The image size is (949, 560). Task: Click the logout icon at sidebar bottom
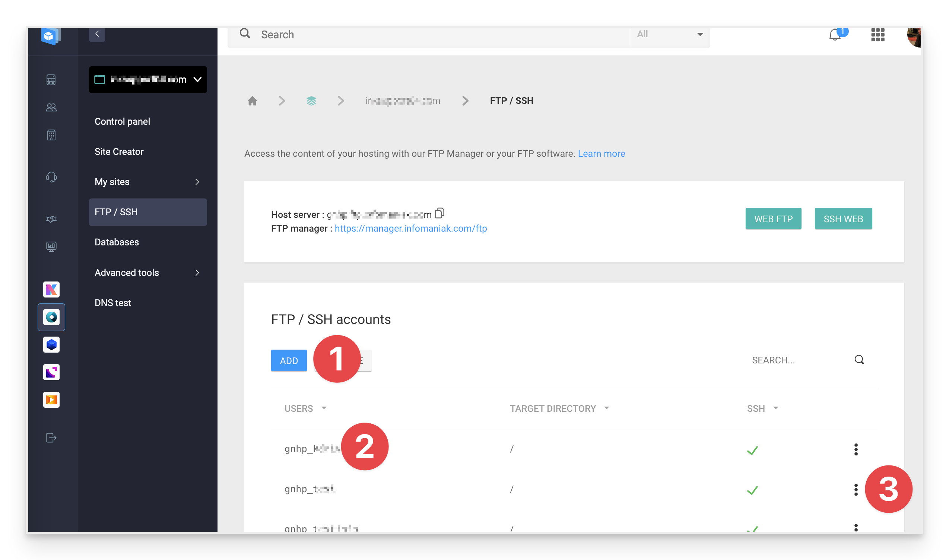51,437
